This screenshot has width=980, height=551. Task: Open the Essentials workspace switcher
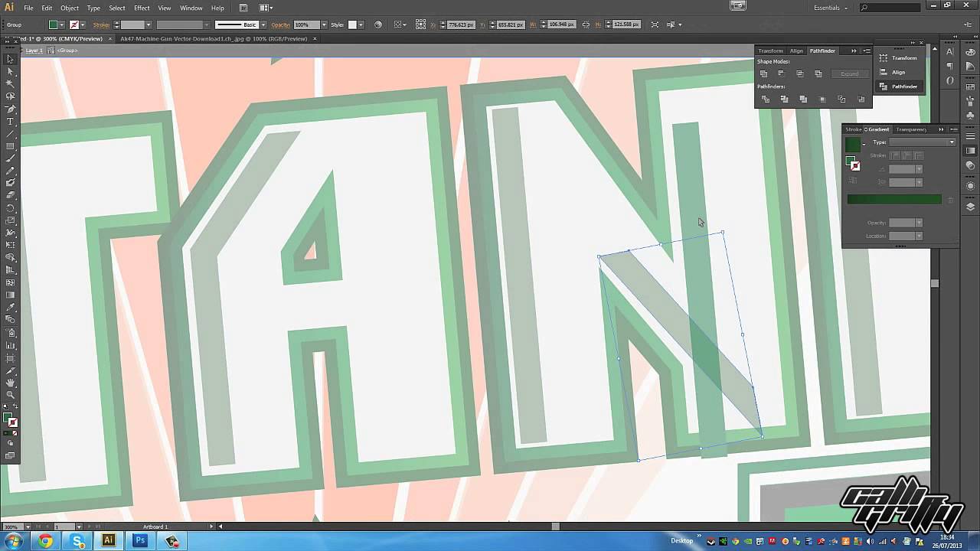click(831, 8)
